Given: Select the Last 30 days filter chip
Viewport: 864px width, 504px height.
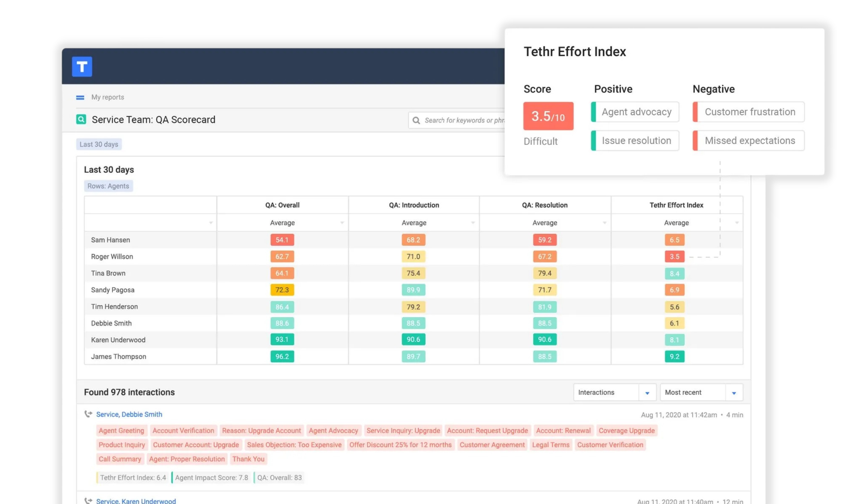Looking at the screenshot, I should pyautogui.click(x=99, y=144).
